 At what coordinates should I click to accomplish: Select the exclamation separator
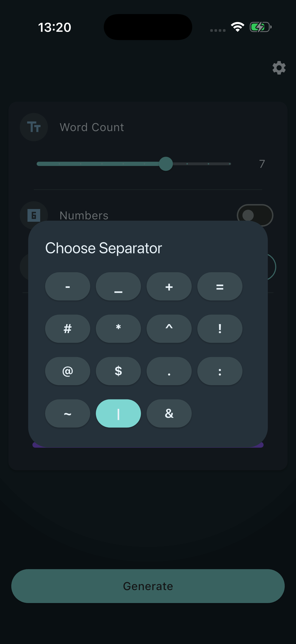(220, 329)
